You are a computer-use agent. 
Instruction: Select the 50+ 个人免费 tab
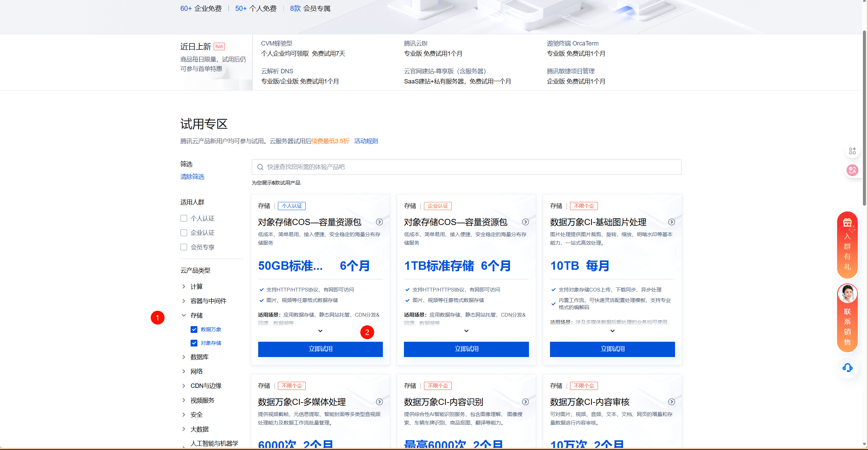coord(256,8)
